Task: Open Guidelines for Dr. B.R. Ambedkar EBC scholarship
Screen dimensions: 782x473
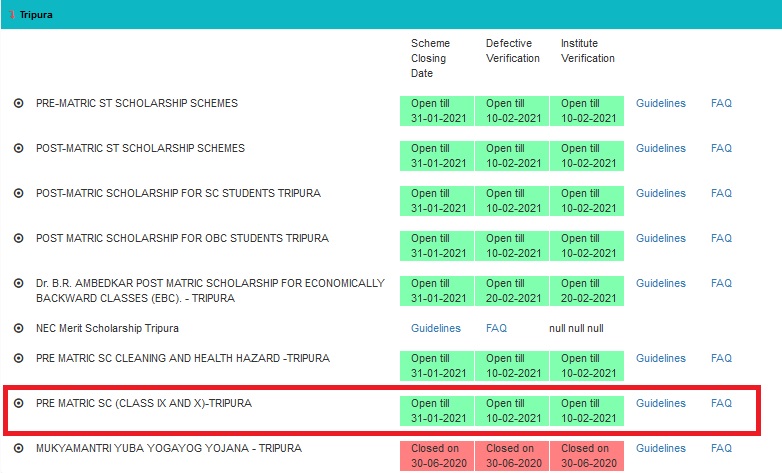Action: point(660,284)
